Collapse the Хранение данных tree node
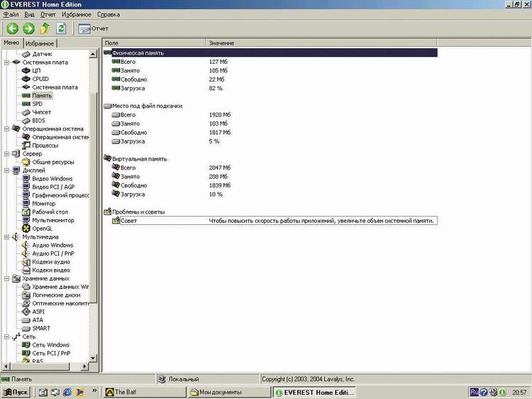 click(6, 278)
